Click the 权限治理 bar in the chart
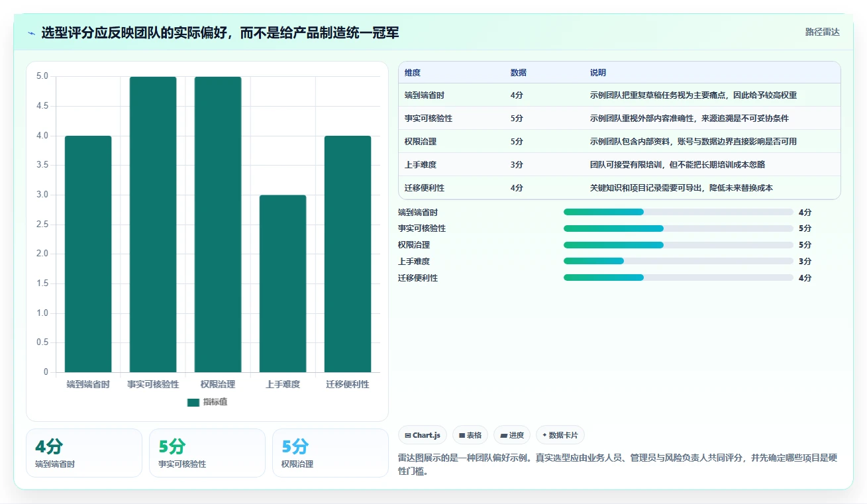This screenshot has width=867, height=504. click(x=218, y=225)
